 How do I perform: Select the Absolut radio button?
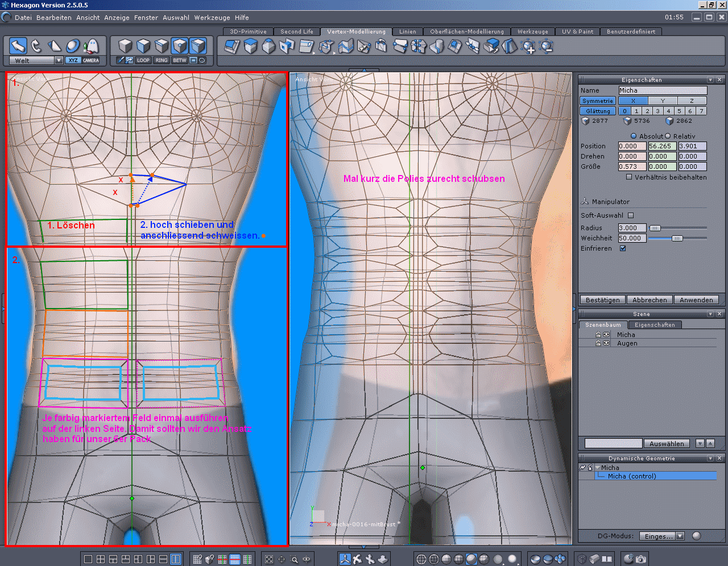tap(634, 136)
